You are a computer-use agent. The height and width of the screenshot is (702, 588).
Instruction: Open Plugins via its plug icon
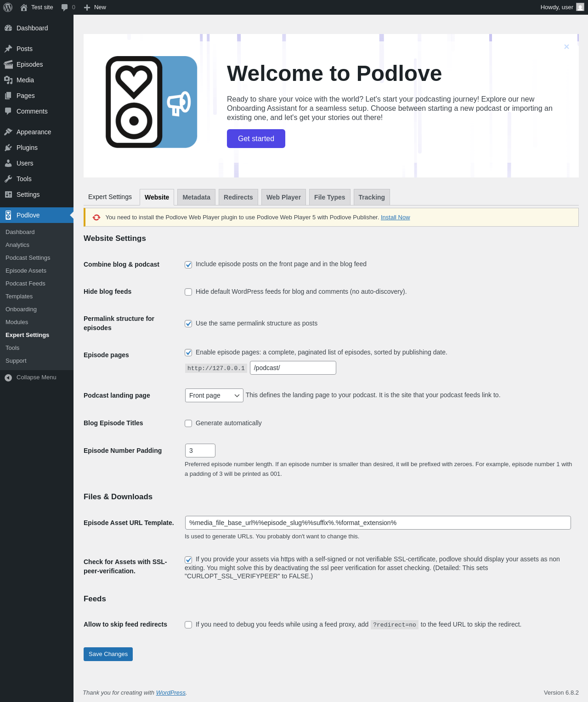[x=8, y=148]
